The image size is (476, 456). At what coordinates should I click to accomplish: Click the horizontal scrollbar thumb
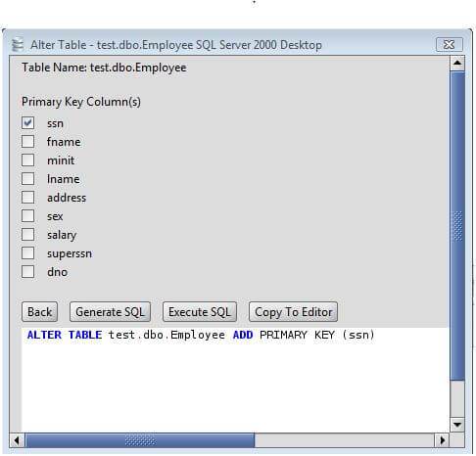[x=140, y=440]
